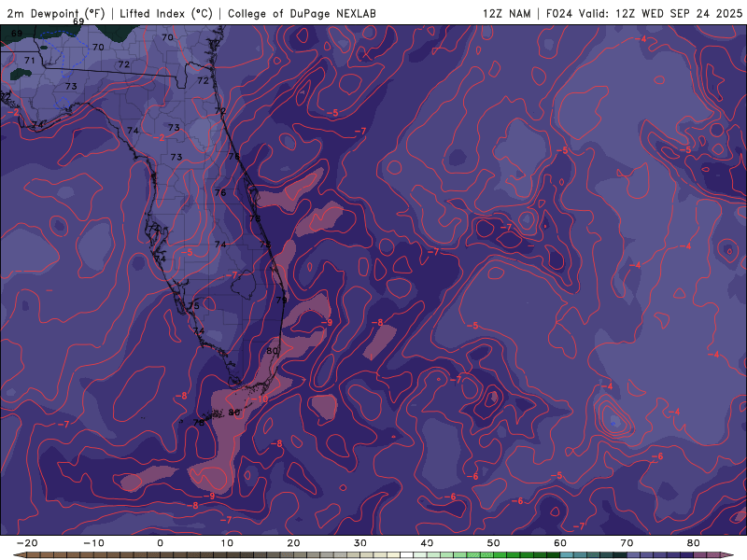This screenshot has width=747, height=560.
Task: Click "College of DuPage NEXLAB" header text
Action: (x=302, y=13)
